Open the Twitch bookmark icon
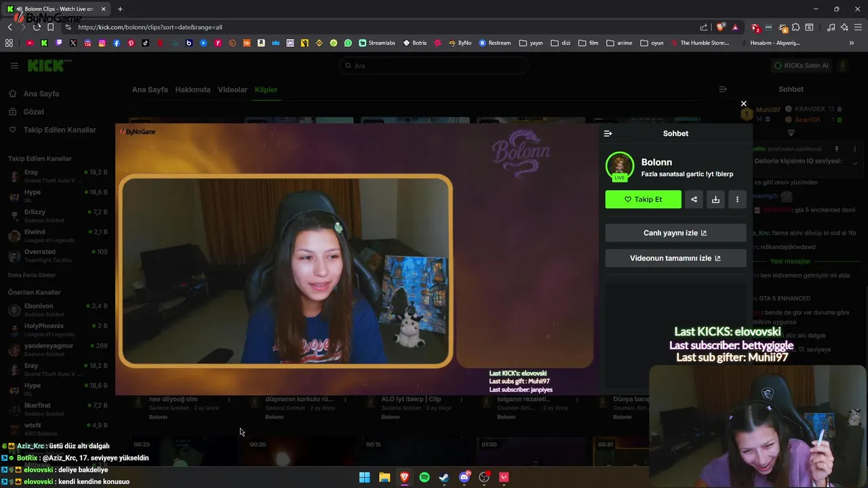The height and width of the screenshot is (488, 868). point(59,43)
